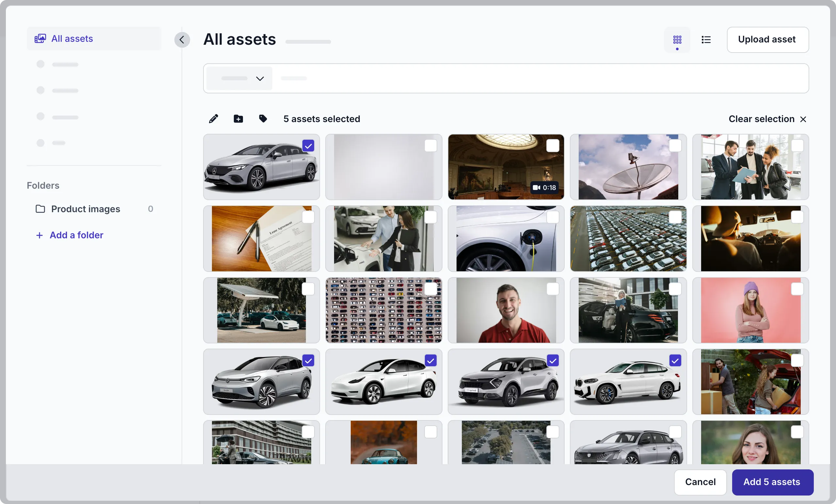Switch to grid view

(677, 40)
